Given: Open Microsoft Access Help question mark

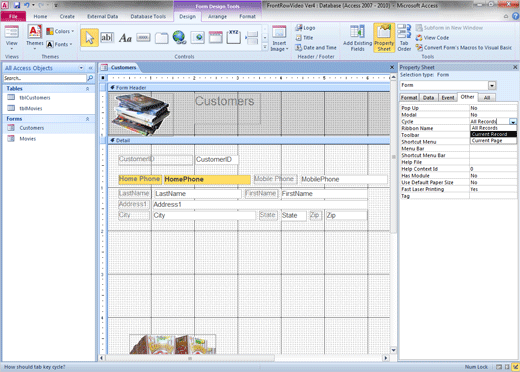Looking at the screenshot, I should click(516, 16).
